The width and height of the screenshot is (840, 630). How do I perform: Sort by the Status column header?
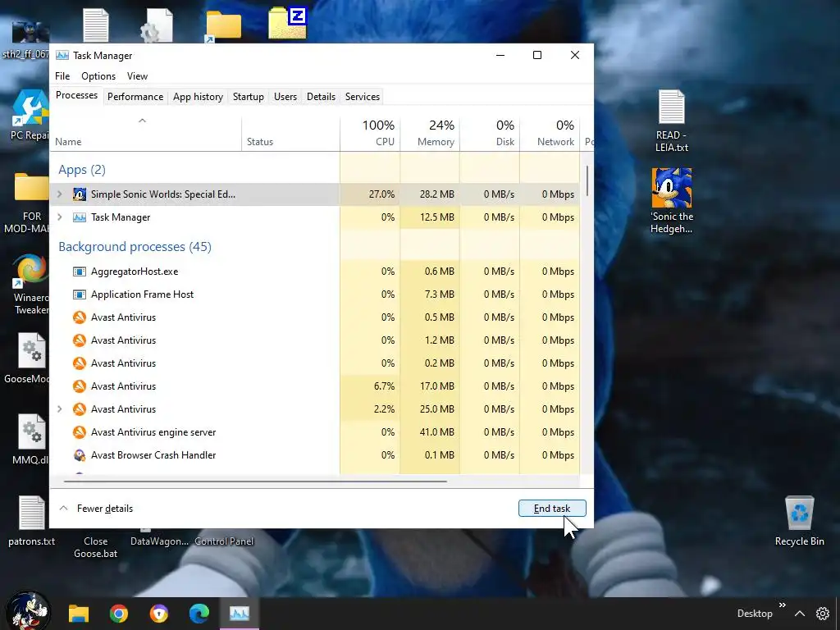click(x=290, y=133)
